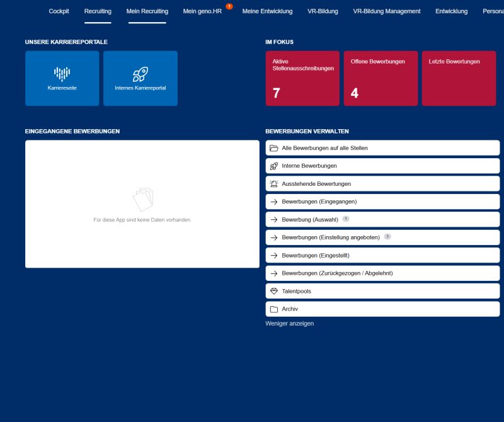Click rocket icon beside Interne Bewerbungen
This screenshot has height=422, width=504.
tap(273, 166)
